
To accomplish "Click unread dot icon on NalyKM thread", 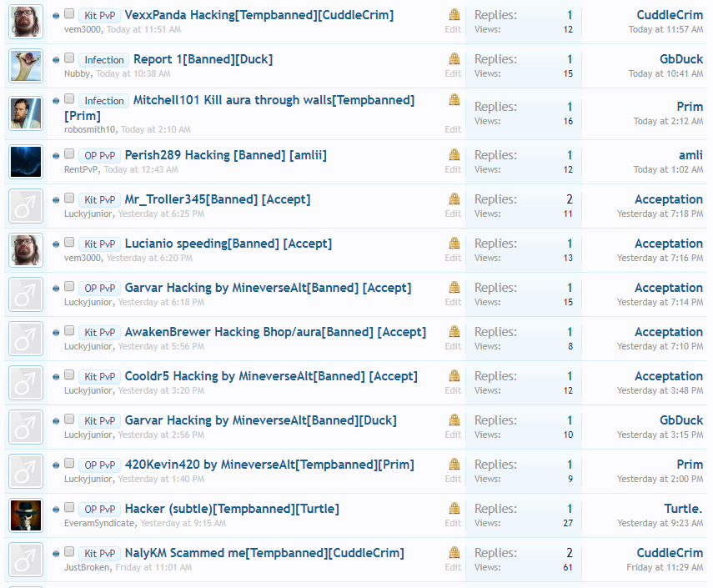I will (56, 554).
